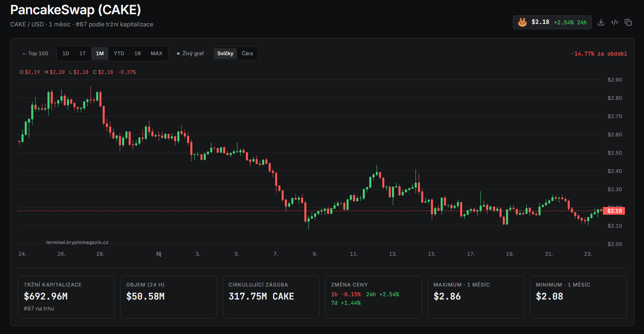
Task: Click the Maximum 1 měsíc $2.86 value
Action: pyautogui.click(x=447, y=297)
